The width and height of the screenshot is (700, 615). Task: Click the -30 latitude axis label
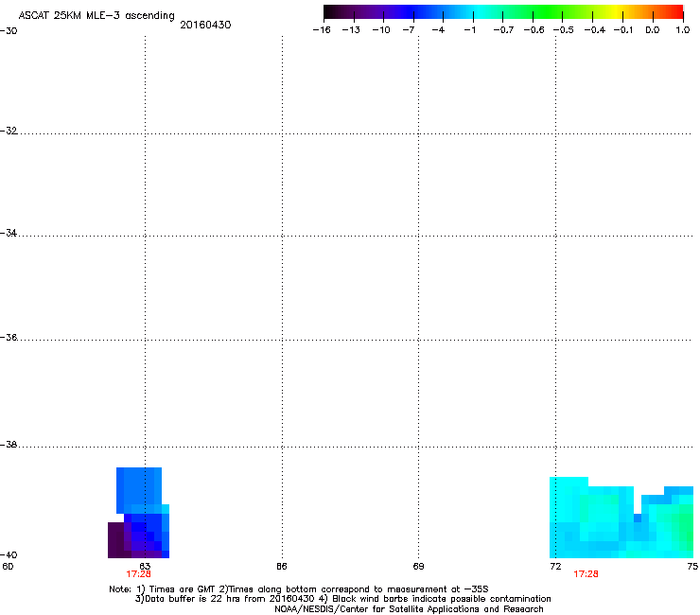click(x=9, y=31)
